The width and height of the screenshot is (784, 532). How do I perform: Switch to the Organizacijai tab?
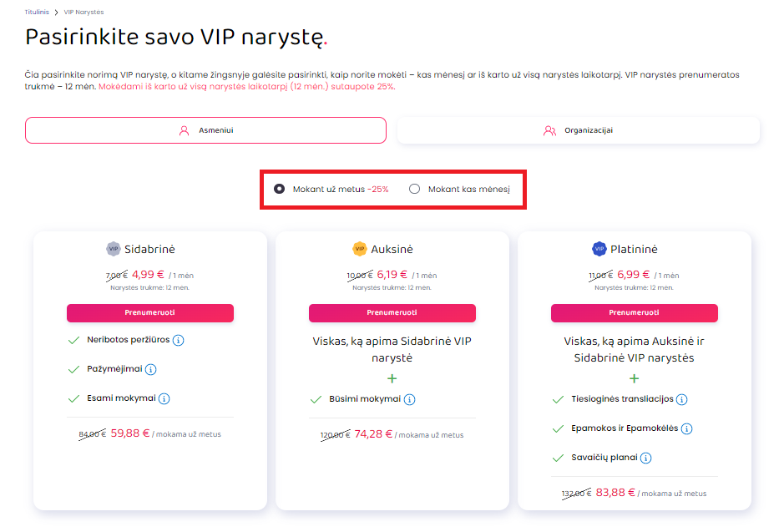point(579,130)
